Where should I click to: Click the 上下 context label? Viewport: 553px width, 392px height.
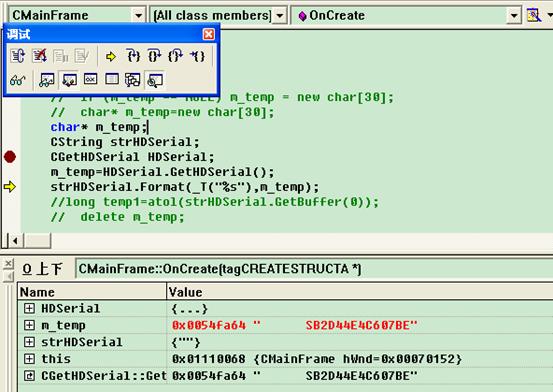pos(49,269)
